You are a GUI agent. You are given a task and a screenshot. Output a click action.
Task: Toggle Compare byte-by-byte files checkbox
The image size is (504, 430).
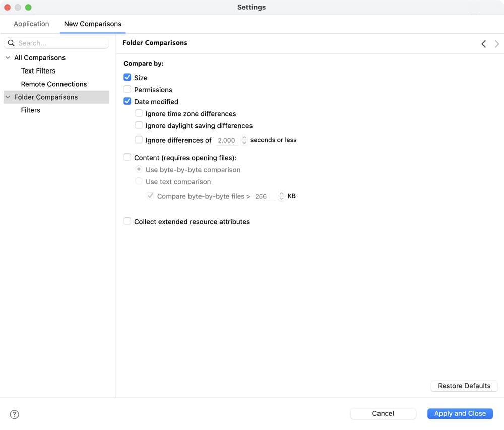(150, 195)
